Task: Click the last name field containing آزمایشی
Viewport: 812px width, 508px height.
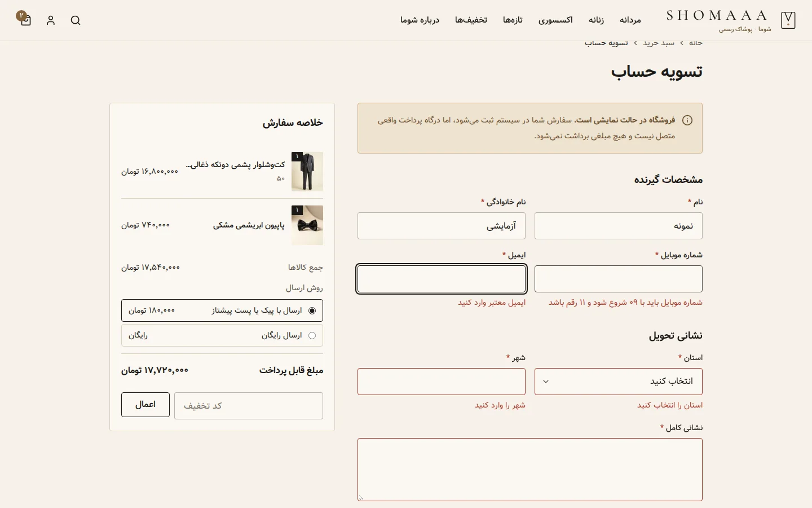Action: 442,226
